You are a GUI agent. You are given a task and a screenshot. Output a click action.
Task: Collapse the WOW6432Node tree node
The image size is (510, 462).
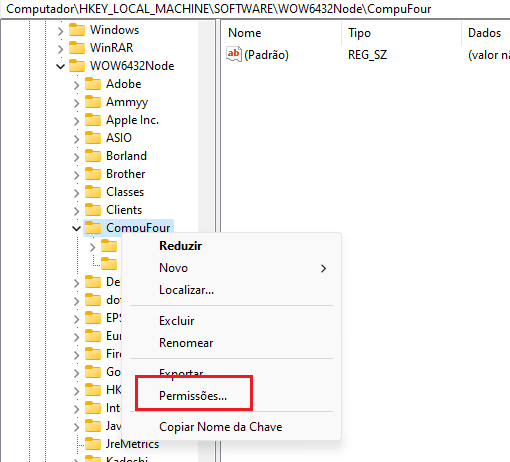click(x=60, y=66)
